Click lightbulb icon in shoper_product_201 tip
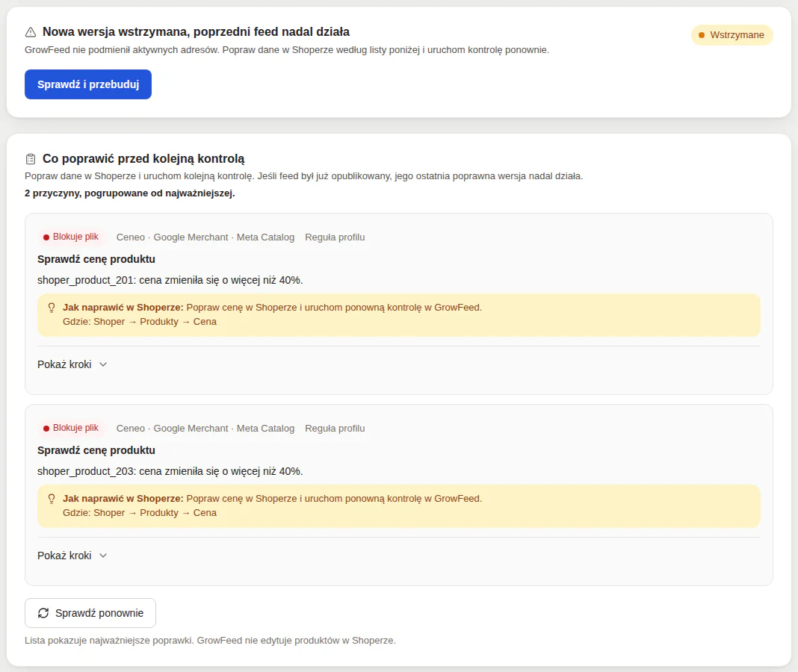798x672 pixels. (x=52, y=308)
